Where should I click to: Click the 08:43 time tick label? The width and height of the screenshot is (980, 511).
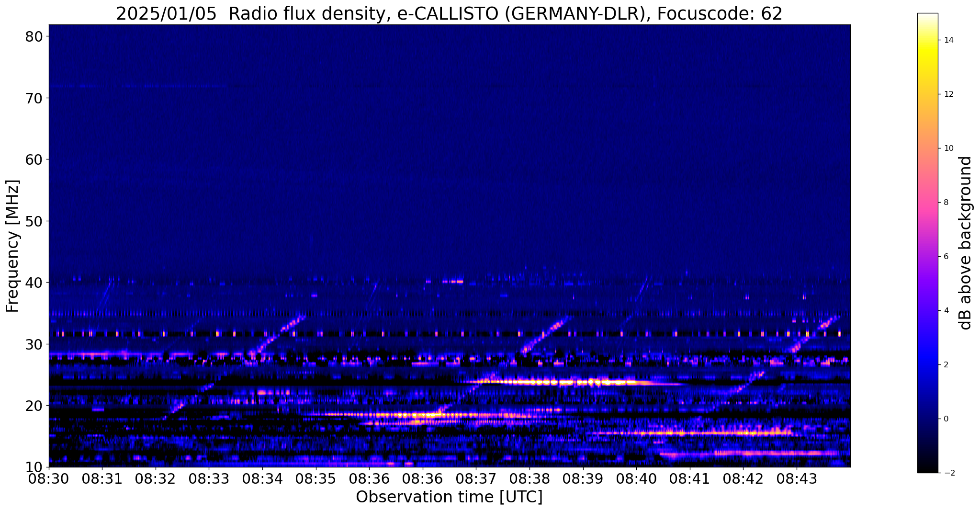(x=797, y=479)
